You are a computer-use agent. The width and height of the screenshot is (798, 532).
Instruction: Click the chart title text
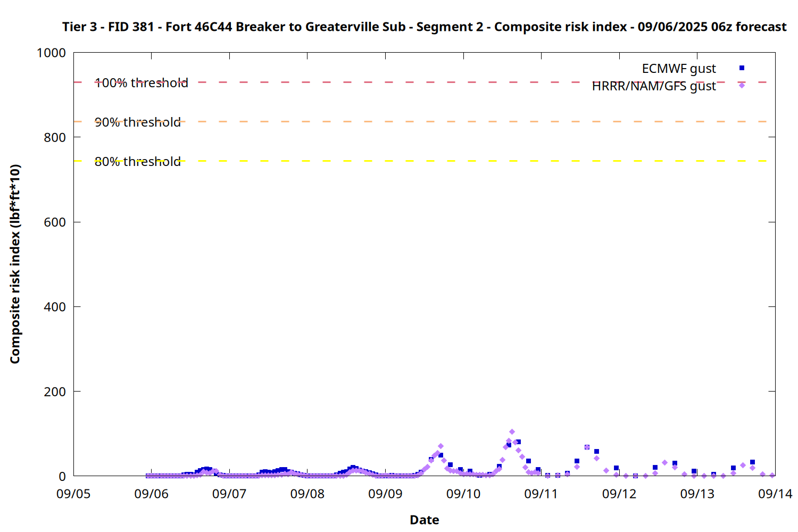(424, 27)
